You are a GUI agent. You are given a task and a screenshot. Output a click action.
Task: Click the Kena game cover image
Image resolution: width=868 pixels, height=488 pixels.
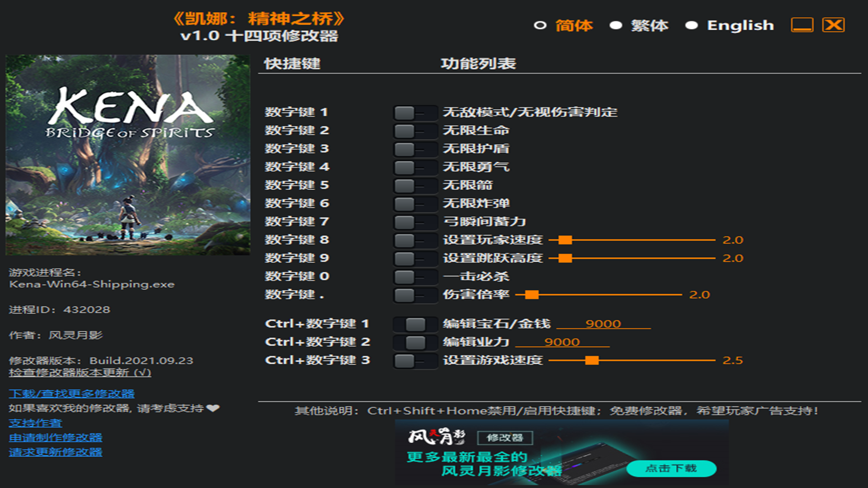[x=127, y=155]
